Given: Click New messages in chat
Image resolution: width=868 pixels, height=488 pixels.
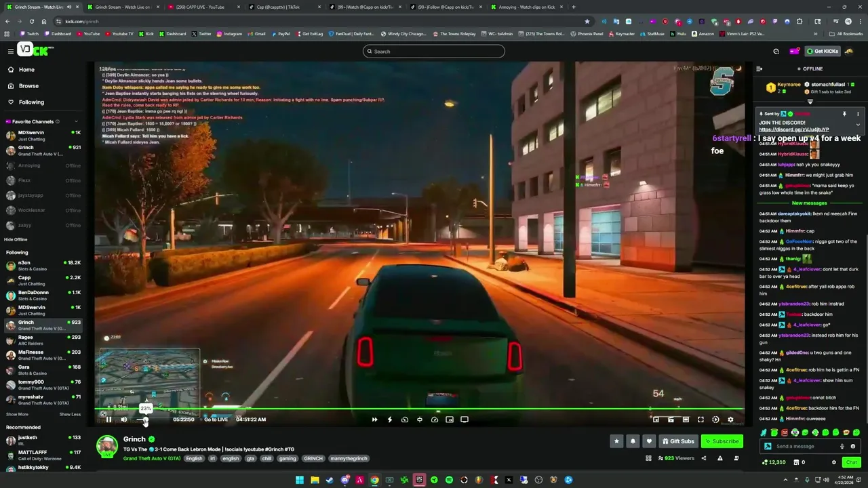Looking at the screenshot, I should pyautogui.click(x=810, y=203).
